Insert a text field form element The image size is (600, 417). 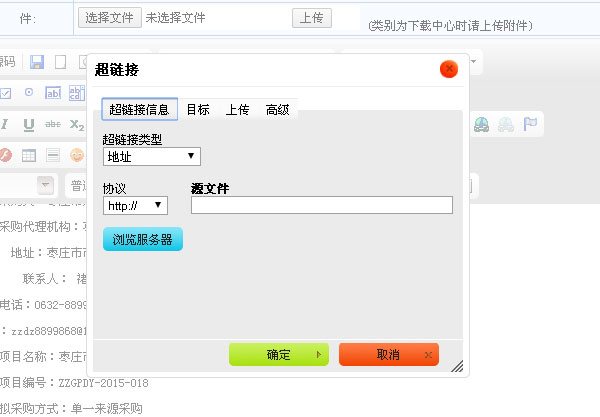pyautogui.click(x=53, y=93)
